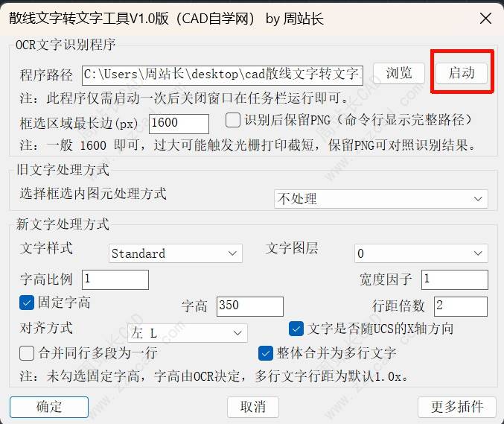Click the 浏览 browse button
504x424 pixels.
399,73
